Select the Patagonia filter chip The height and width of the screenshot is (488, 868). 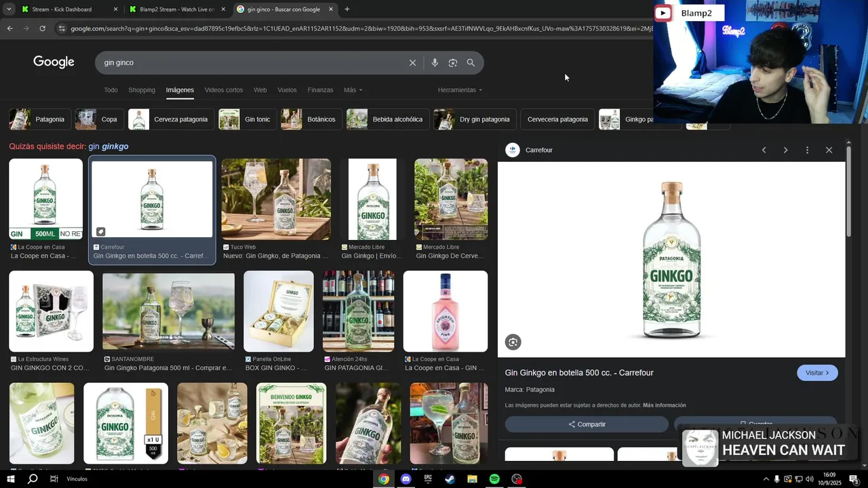[39, 119]
